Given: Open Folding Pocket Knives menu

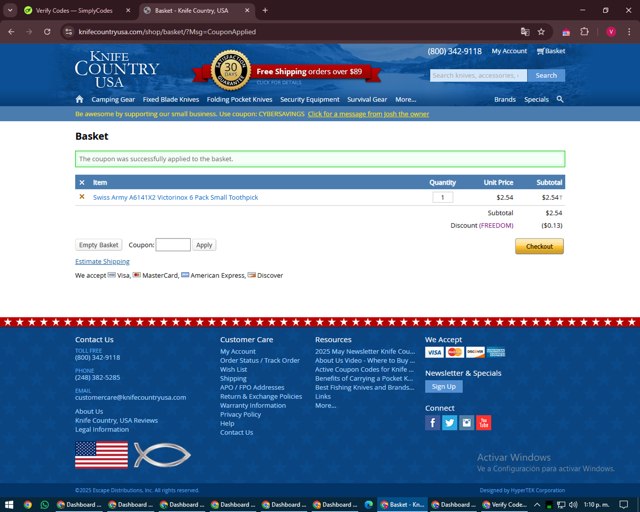Looking at the screenshot, I should point(239,99).
